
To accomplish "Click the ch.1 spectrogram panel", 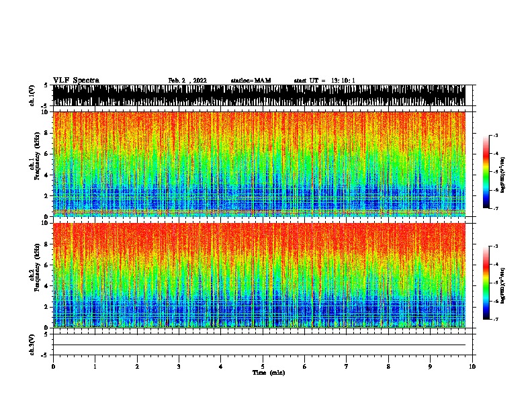I will coord(259,164).
